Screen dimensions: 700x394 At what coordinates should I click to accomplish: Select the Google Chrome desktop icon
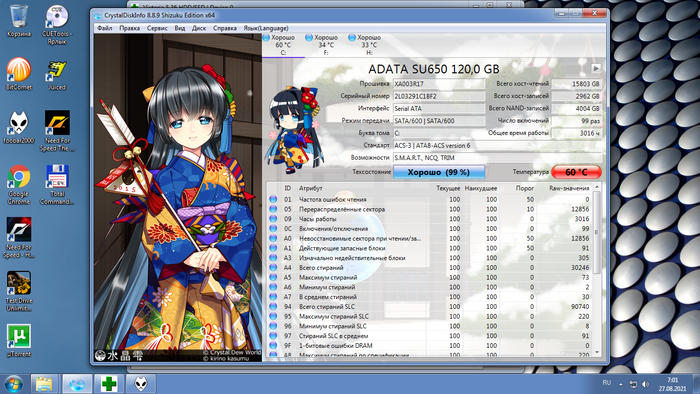pos(19,185)
